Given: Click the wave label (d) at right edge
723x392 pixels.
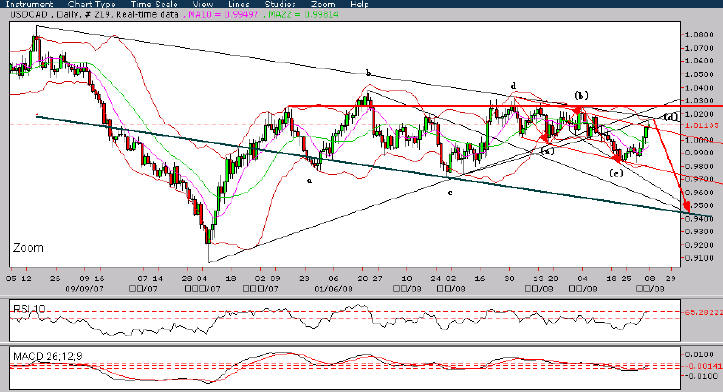Looking at the screenshot, I should tap(671, 117).
